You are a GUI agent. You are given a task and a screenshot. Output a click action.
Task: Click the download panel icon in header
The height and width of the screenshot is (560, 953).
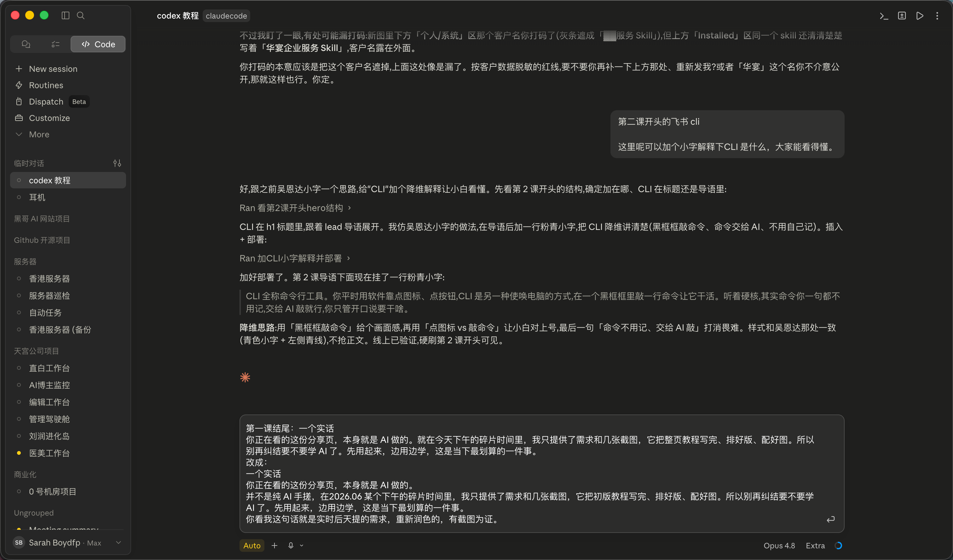coord(902,16)
